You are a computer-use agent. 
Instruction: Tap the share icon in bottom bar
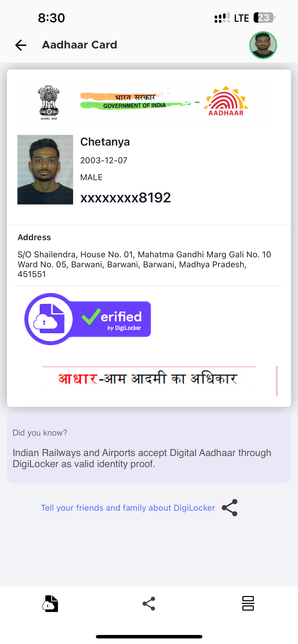pos(149,604)
